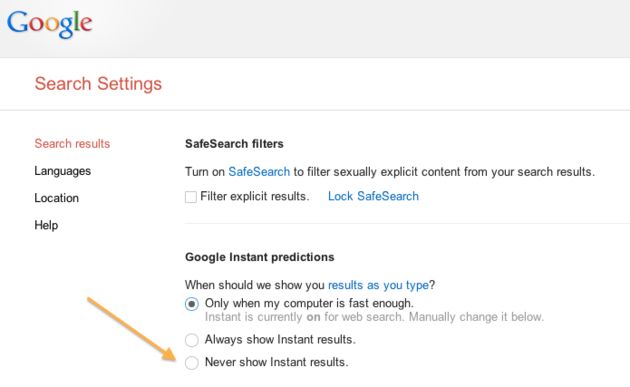Viewport: 630px width, 387px height.
Task: Select 'Only when my computer is fast enough' radio
Action: [192, 304]
